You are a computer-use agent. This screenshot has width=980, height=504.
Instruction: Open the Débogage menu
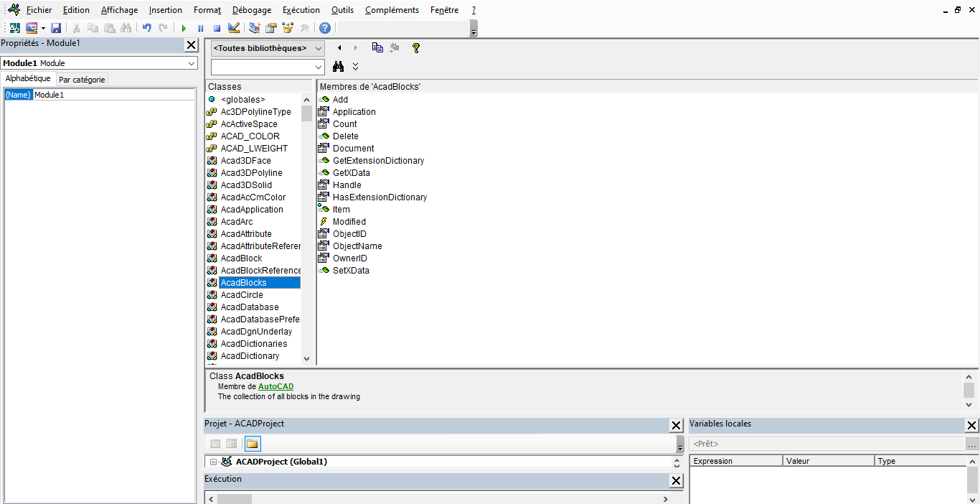click(252, 10)
